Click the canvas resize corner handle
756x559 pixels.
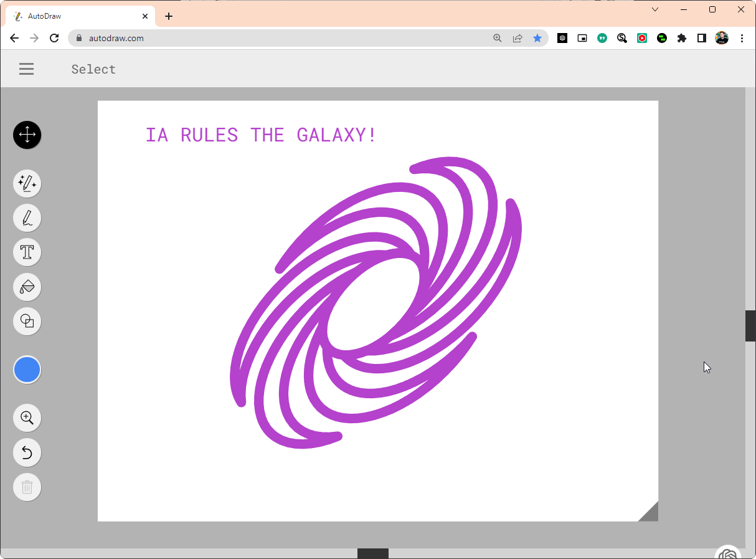point(648,511)
